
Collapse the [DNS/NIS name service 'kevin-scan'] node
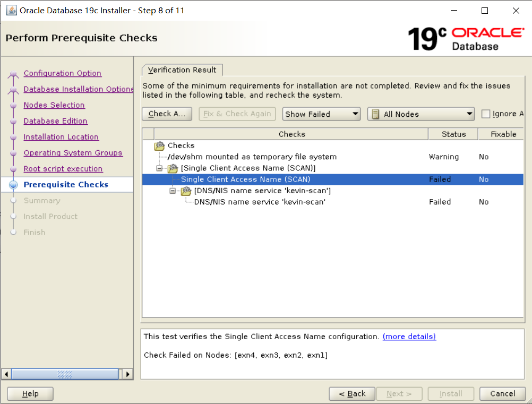coord(173,191)
